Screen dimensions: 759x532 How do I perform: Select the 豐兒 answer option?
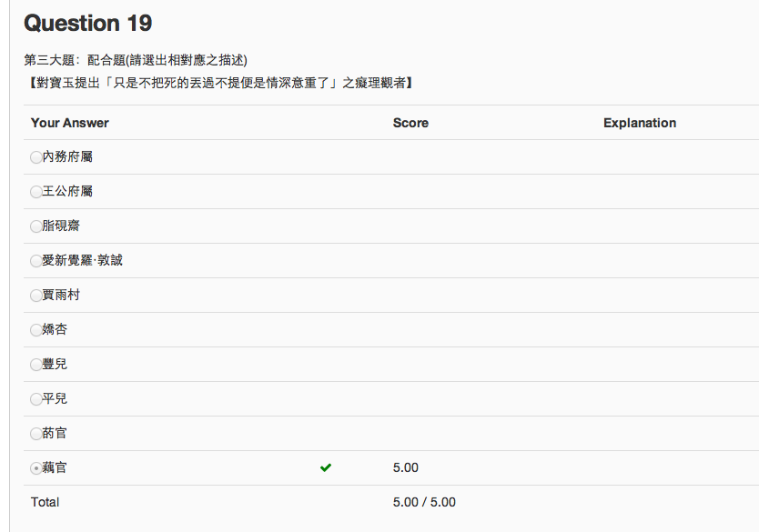(x=36, y=365)
